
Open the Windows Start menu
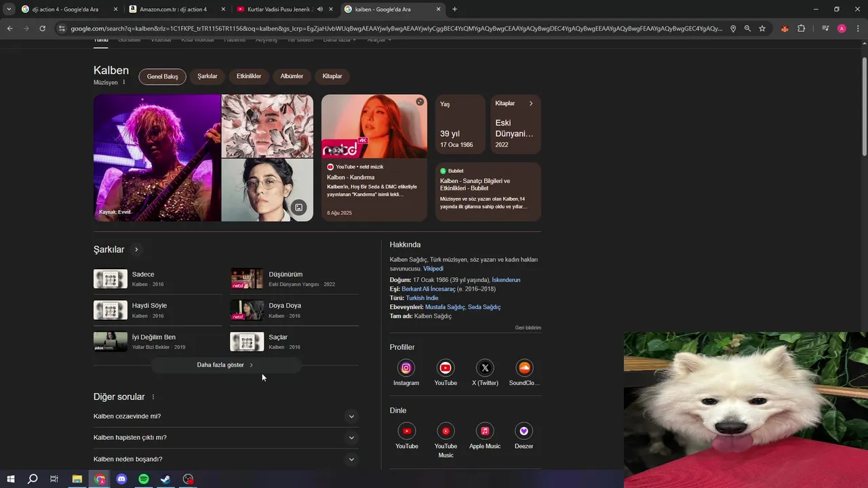point(11,479)
